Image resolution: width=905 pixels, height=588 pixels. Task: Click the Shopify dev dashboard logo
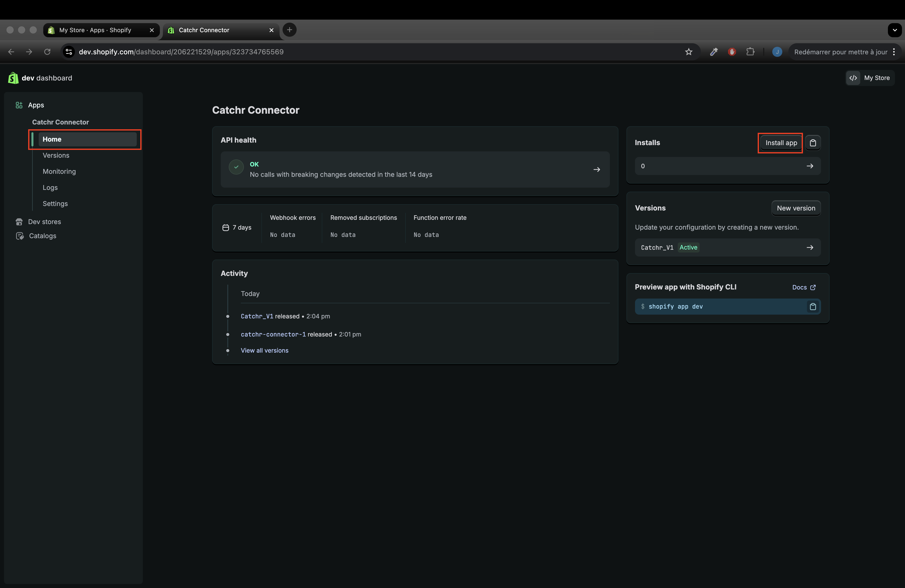click(x=13, y=78)
